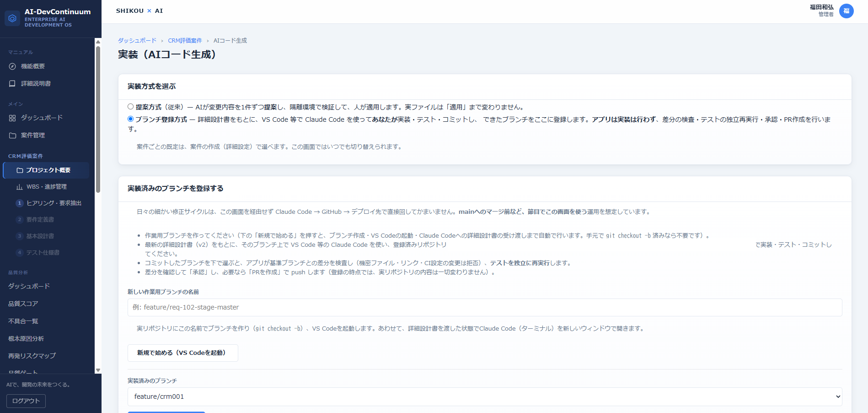
Task: Click the AI-DevContinuum hexagon logo icon
Action: [12, 18]
